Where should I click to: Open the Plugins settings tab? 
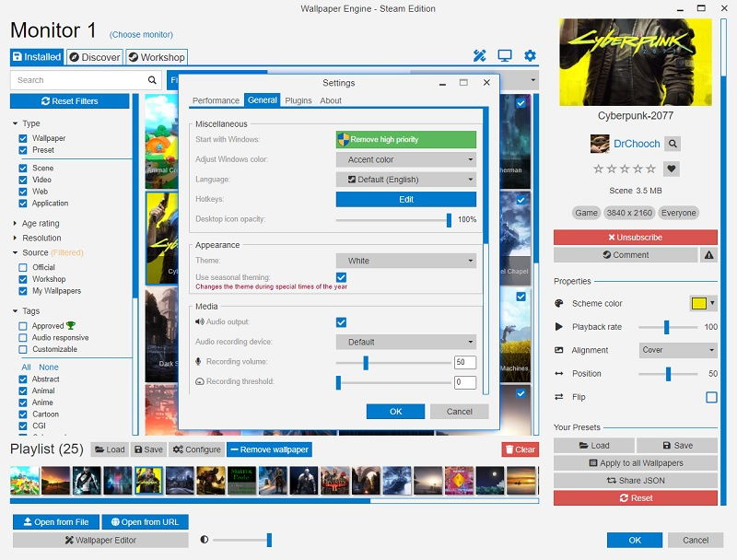298,101
